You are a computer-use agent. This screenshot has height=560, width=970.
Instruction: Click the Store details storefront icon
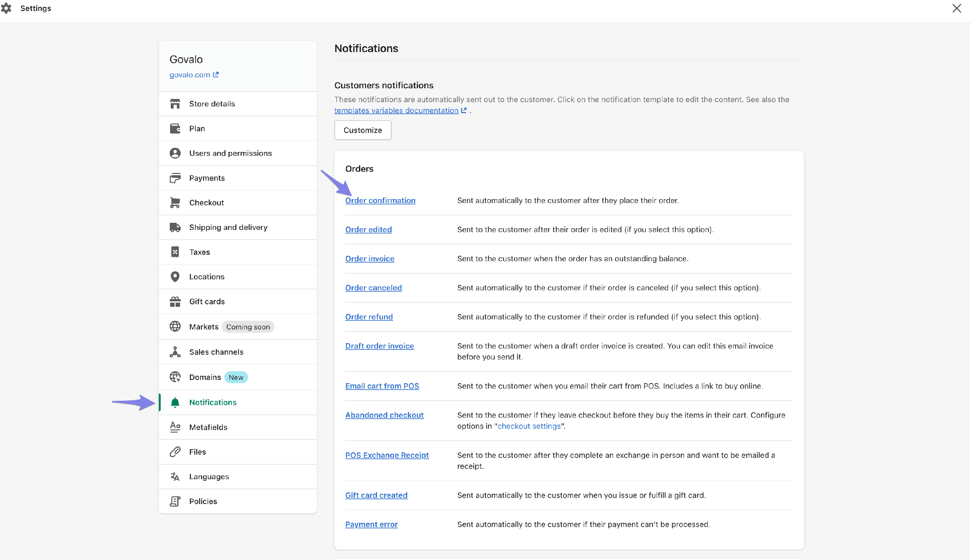(175, 104)
